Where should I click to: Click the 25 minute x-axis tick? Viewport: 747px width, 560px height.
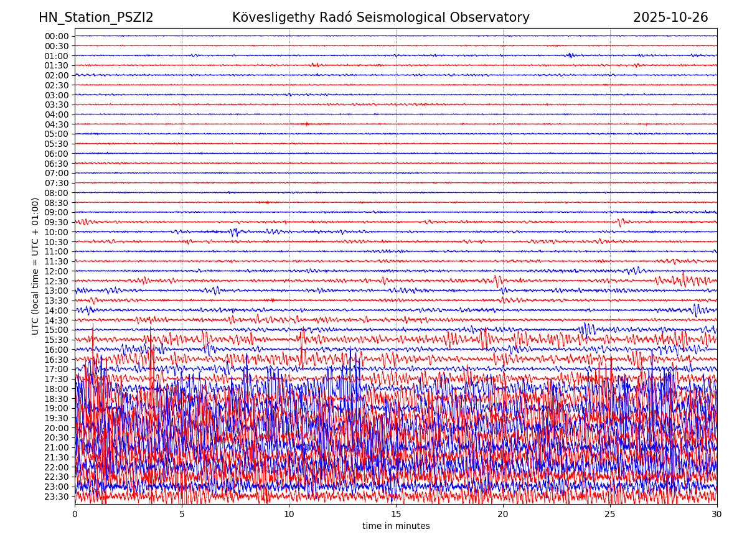coord(610,514)
